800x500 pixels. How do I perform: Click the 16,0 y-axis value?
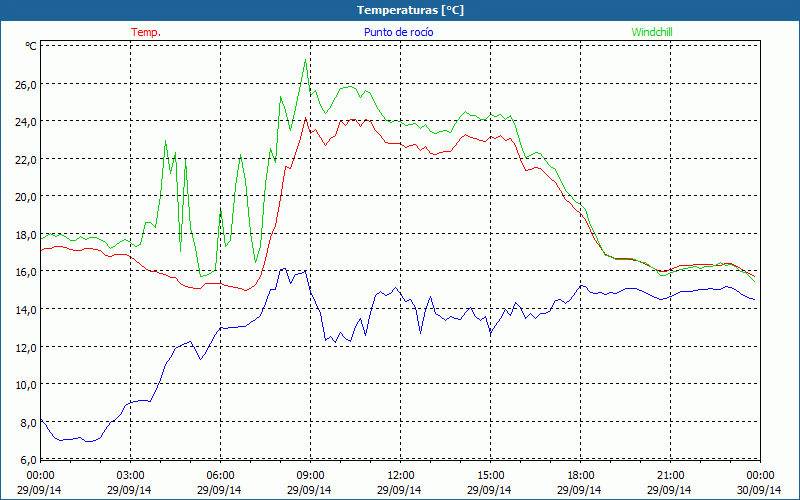[x=26, y=271]
